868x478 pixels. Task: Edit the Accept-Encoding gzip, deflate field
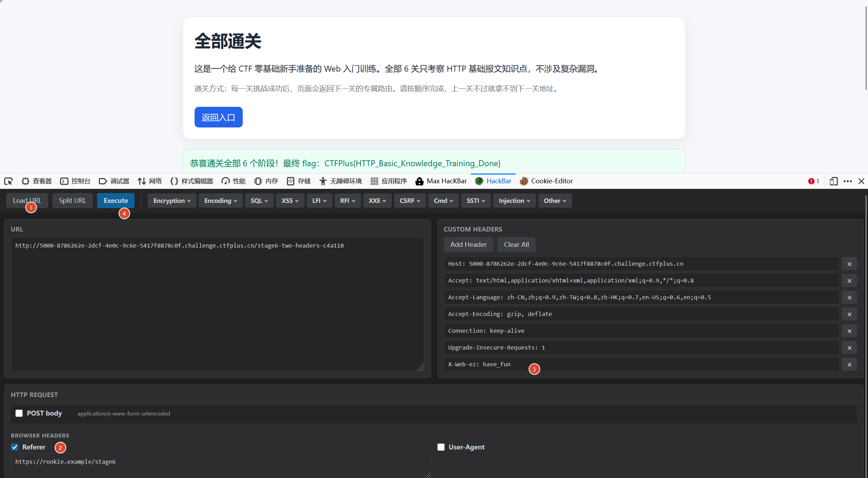pos(641,314)
